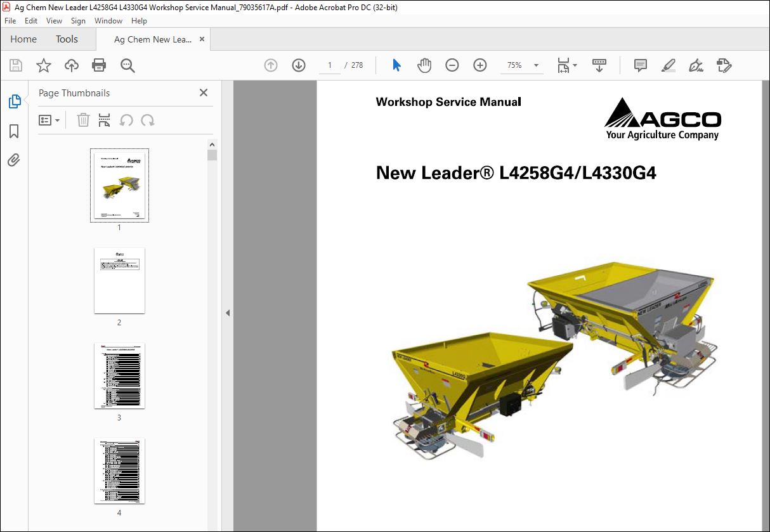Rotate page clockwise in thumbnails panel
The height and width of the screenshot is (532, 770).
click(148, 120)
